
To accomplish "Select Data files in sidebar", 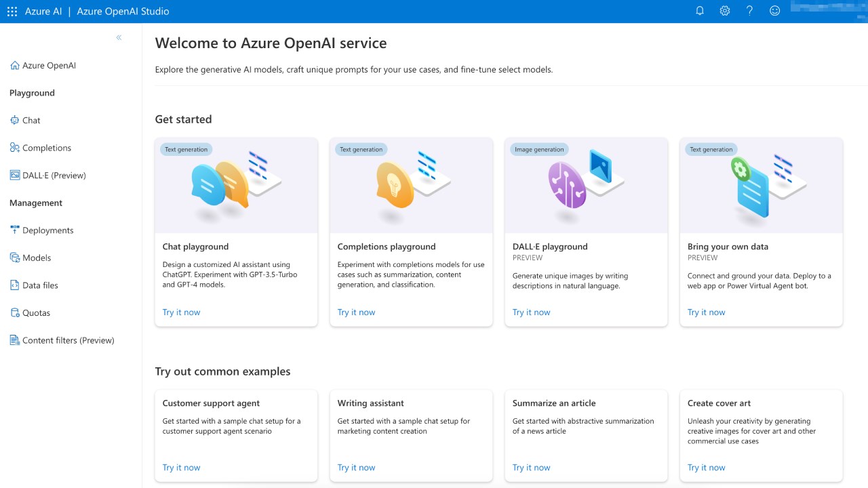I will [x=40, y=285].
